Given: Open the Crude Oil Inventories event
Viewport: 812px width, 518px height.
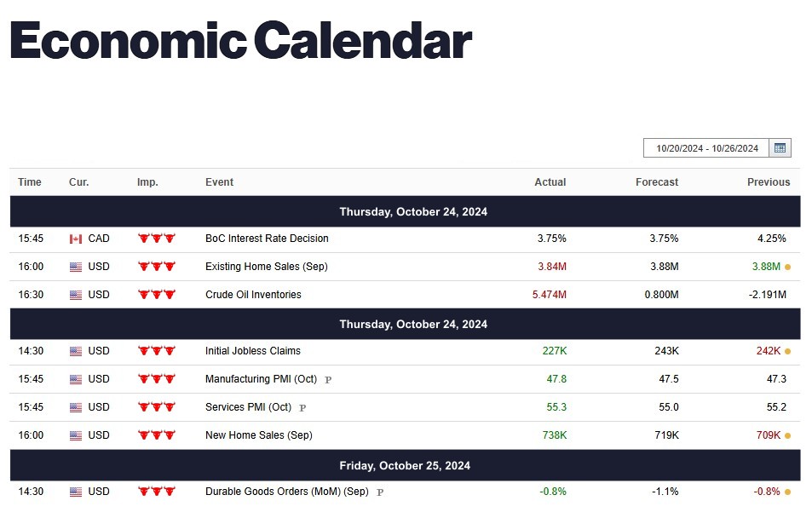Looking at the screenshot, I should point(253,294).
